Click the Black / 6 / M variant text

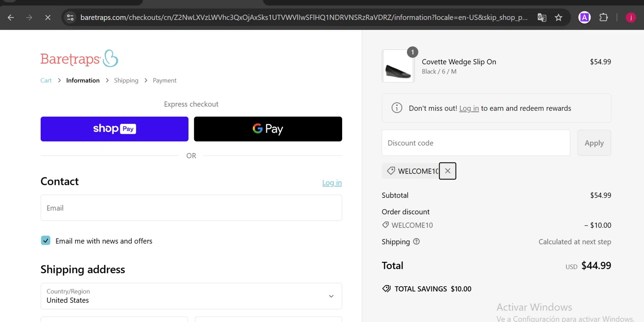(x=439, y=72)
